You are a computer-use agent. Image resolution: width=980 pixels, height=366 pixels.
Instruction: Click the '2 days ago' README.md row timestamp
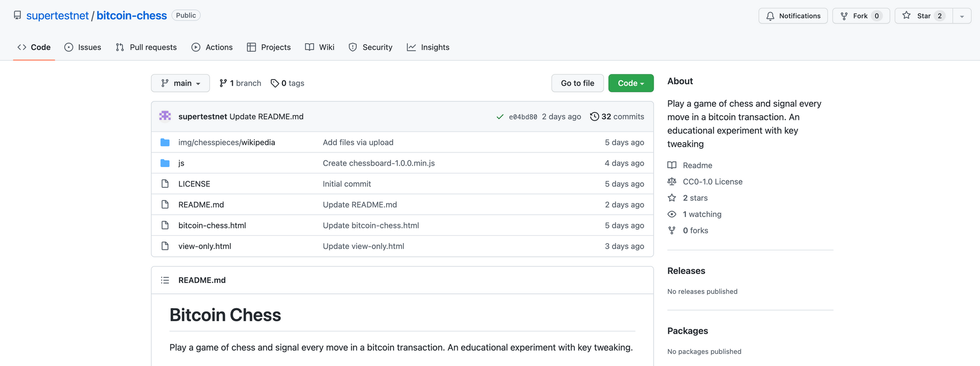[x=624, y=205]
